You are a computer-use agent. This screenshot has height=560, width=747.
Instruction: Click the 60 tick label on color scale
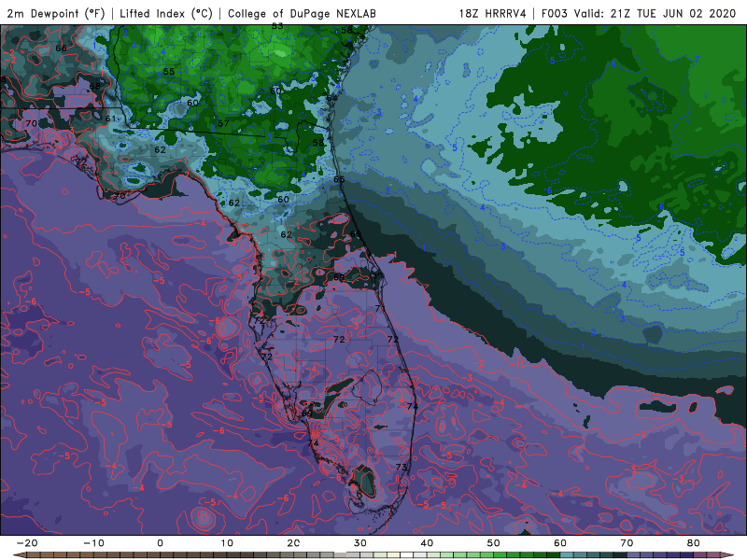click(x=560, y=543)
